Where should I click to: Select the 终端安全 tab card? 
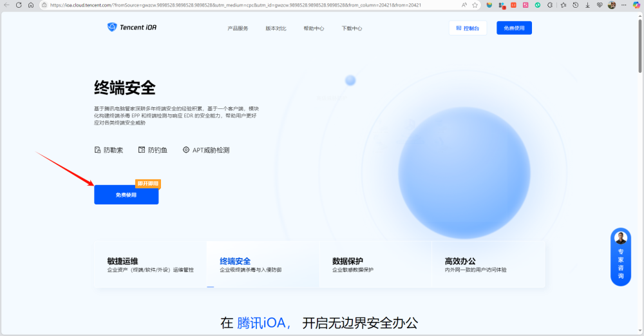(263, 264)
